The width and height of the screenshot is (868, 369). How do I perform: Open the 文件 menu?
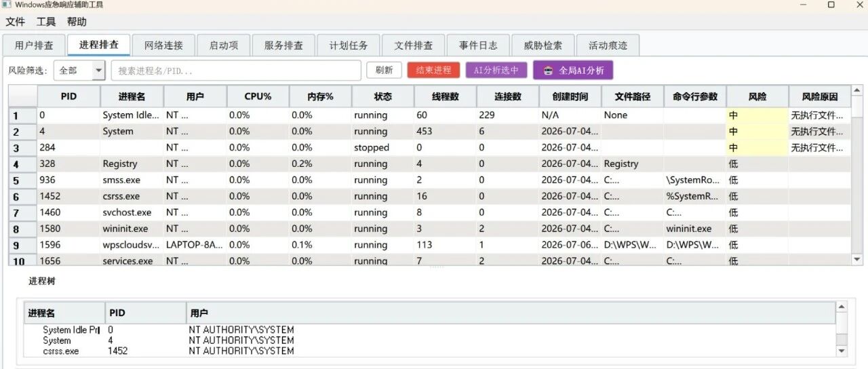point(15,22)
